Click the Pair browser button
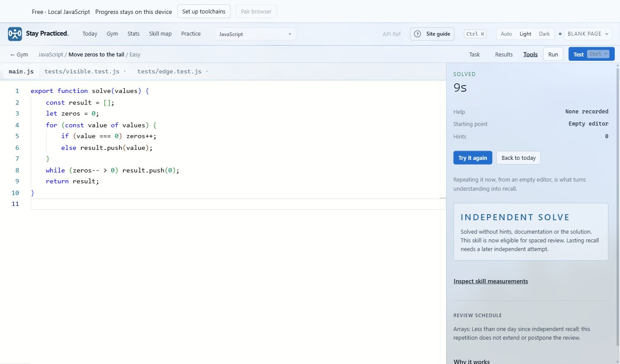Viewport: 620px width, 364px height. (256, 11)
